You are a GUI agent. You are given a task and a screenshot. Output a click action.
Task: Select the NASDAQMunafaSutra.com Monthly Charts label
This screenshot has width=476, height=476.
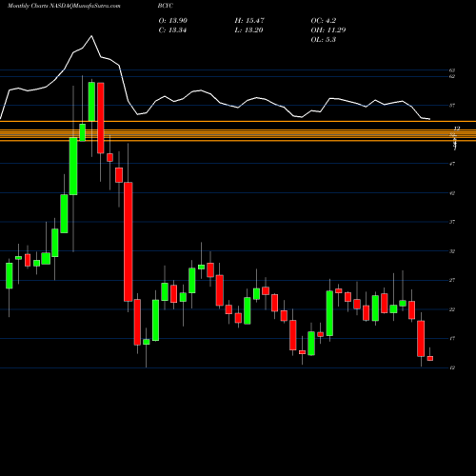click(64, 6)
